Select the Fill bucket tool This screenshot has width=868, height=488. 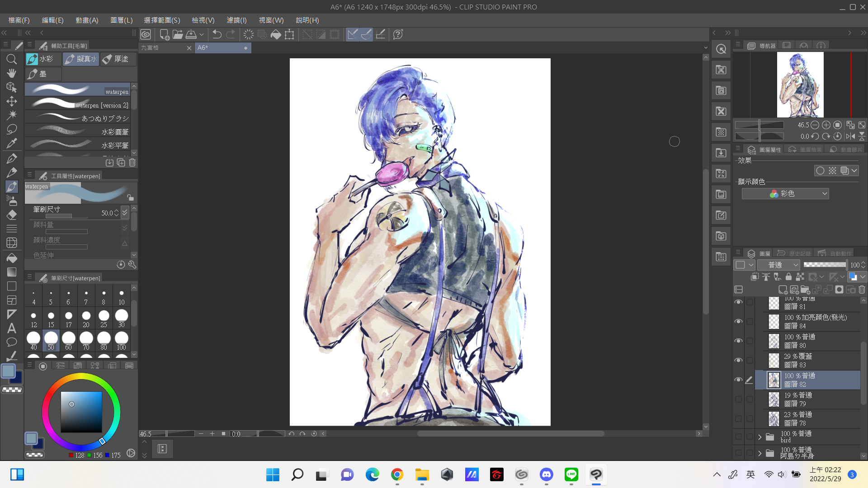[12, 258]
